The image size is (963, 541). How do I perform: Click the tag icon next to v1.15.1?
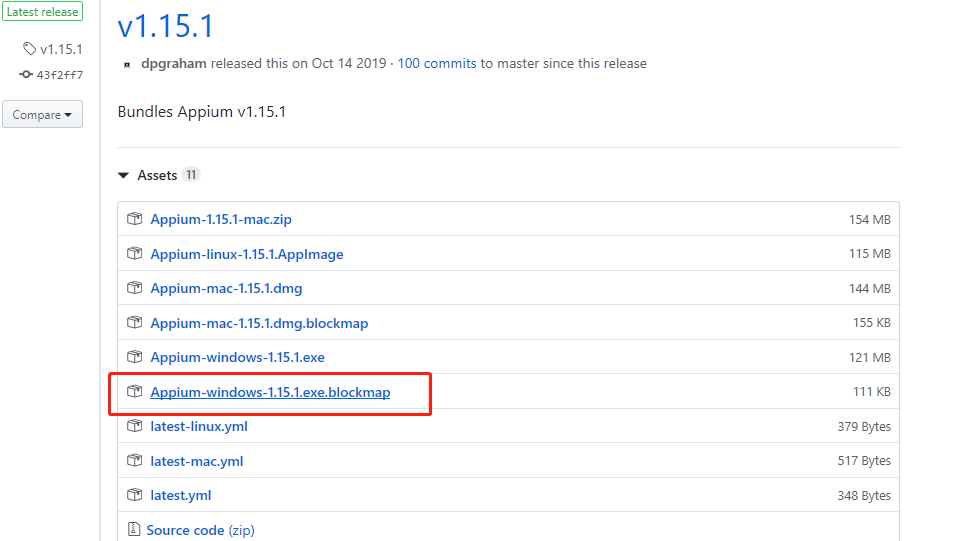29,49
